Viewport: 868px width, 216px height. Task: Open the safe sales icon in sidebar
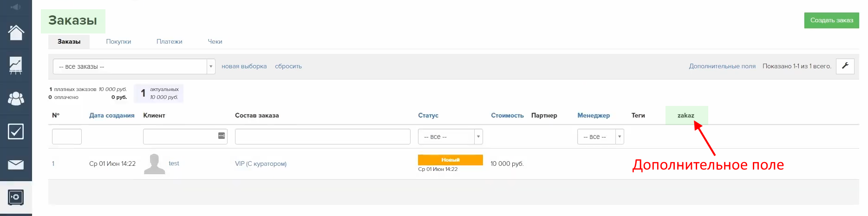[16, 197]
